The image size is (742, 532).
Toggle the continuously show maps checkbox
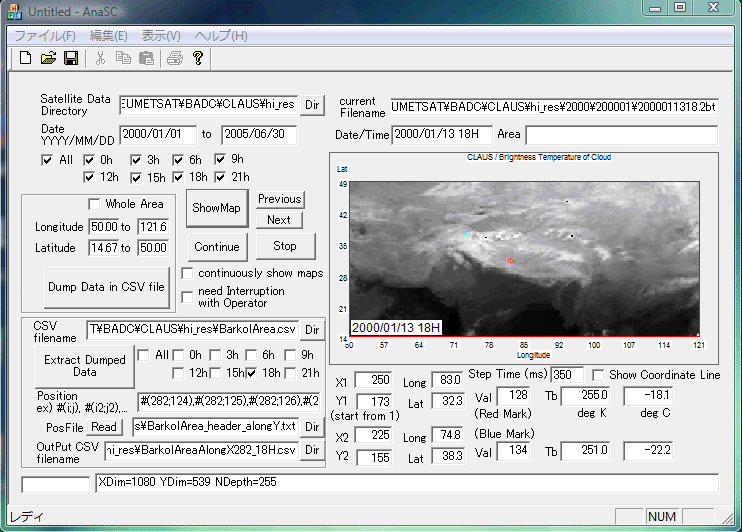(188, 273)
